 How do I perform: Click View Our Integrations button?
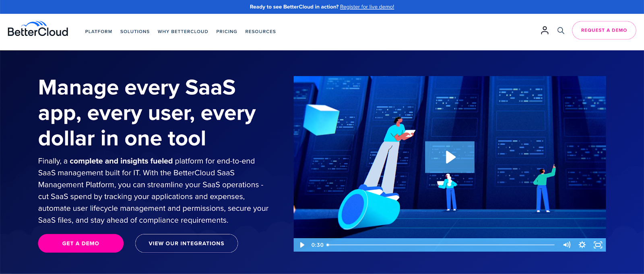186,243
